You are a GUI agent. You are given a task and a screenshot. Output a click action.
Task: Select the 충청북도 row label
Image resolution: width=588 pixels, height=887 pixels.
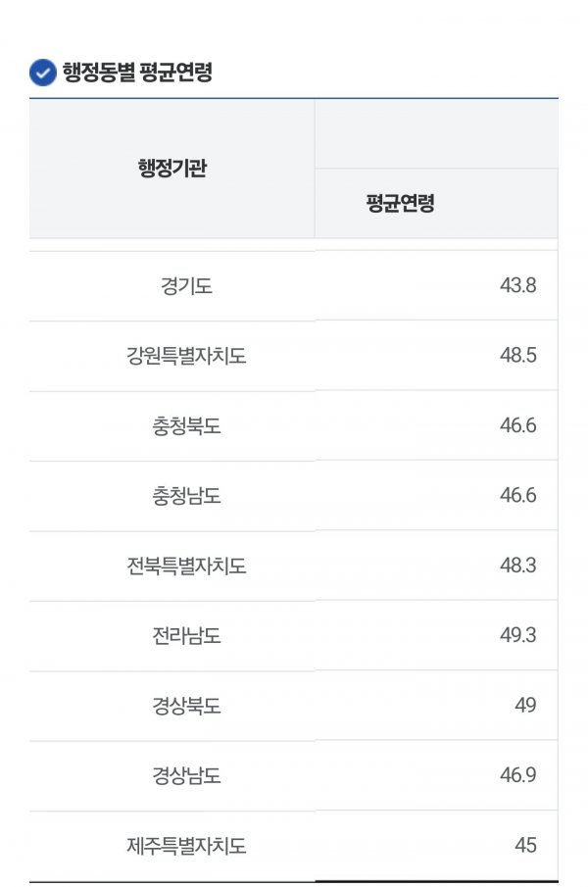point(186,426)
